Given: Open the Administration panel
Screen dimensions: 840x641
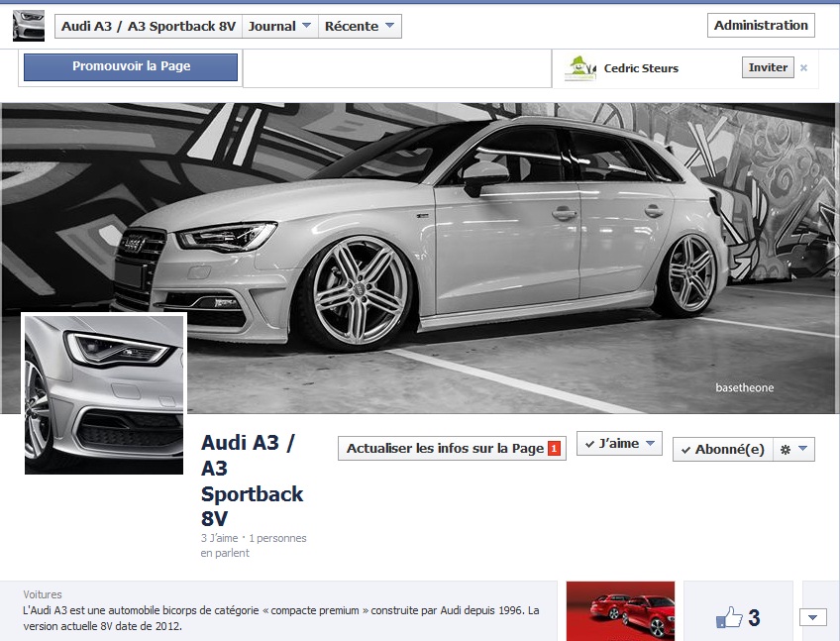Looking at the screenshot, I should pyautogui.click(x=761, y=26).
